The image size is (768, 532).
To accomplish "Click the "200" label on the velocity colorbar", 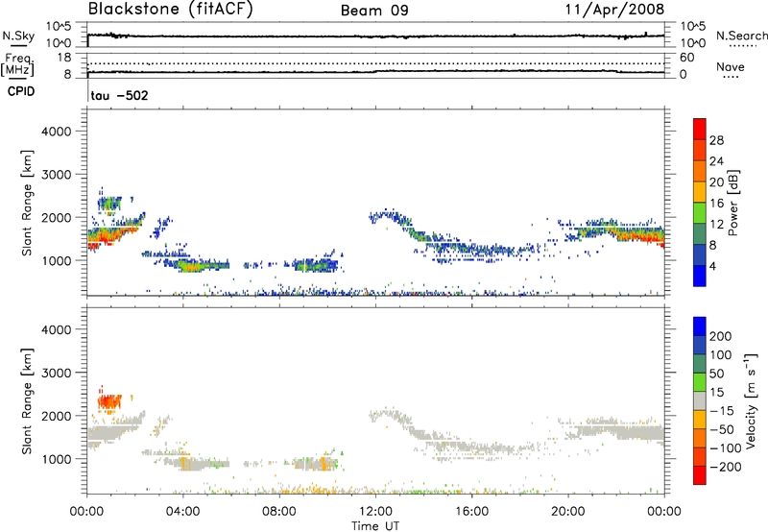I will coord(721,336).
